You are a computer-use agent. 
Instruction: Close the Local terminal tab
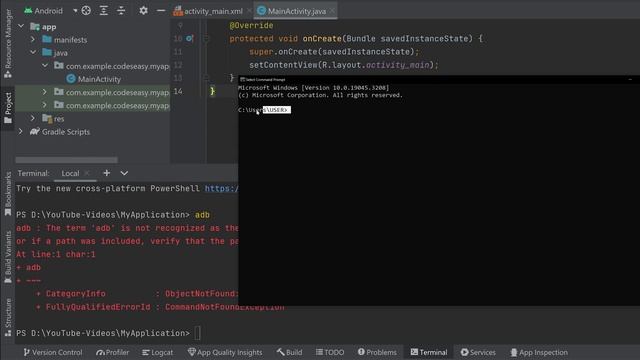87,173
